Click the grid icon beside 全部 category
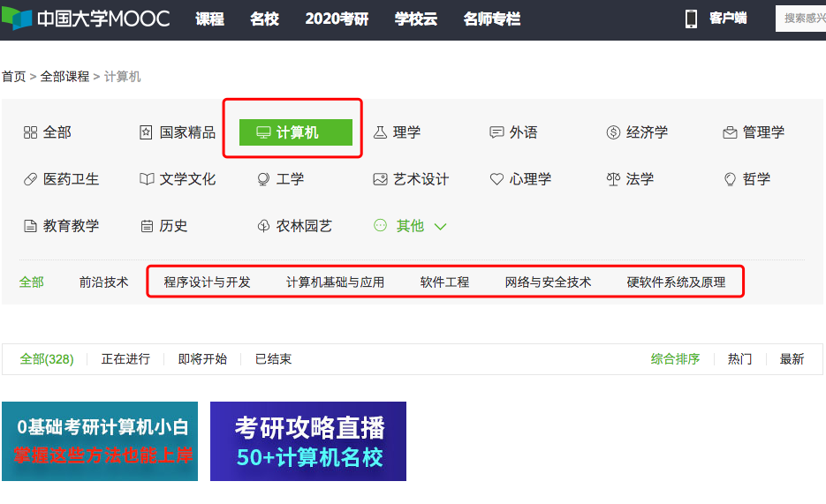The image size is (826, 504). [x=31, y=132]
